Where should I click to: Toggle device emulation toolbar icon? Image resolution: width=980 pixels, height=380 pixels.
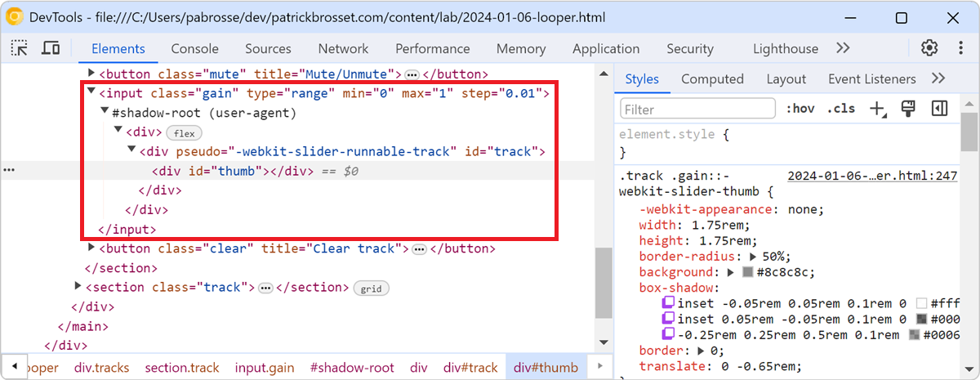[51, 48]
